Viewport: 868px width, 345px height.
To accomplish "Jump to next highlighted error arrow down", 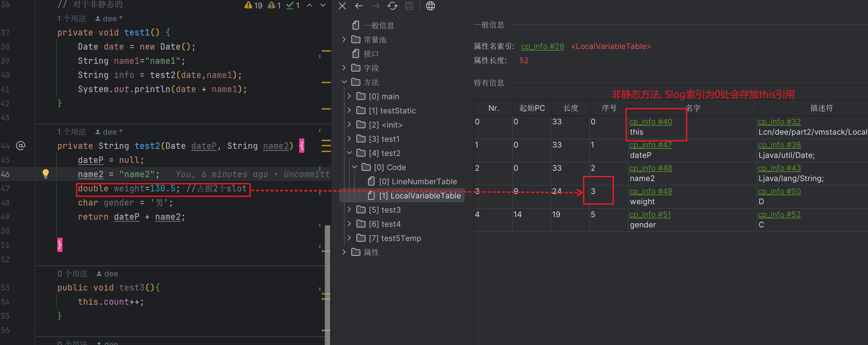I will pos(323,5).
